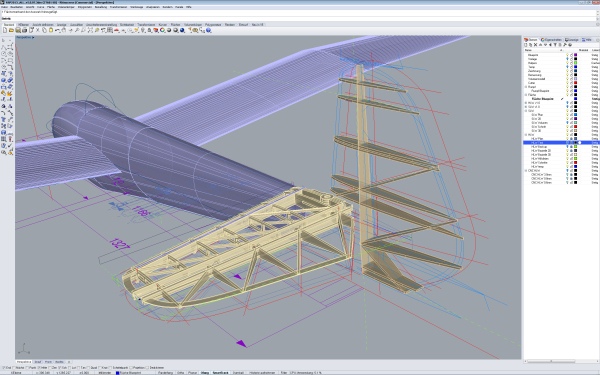Toggle lock icon of Temp layer
Image resolution: width=600 pixels, height=375 pixels.
(571, 67)
